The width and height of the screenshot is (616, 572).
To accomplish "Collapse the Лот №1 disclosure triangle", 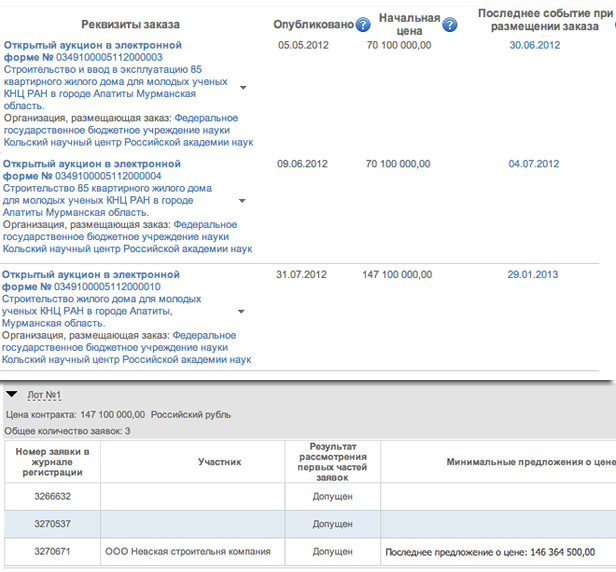I will (x=12, y=394).
